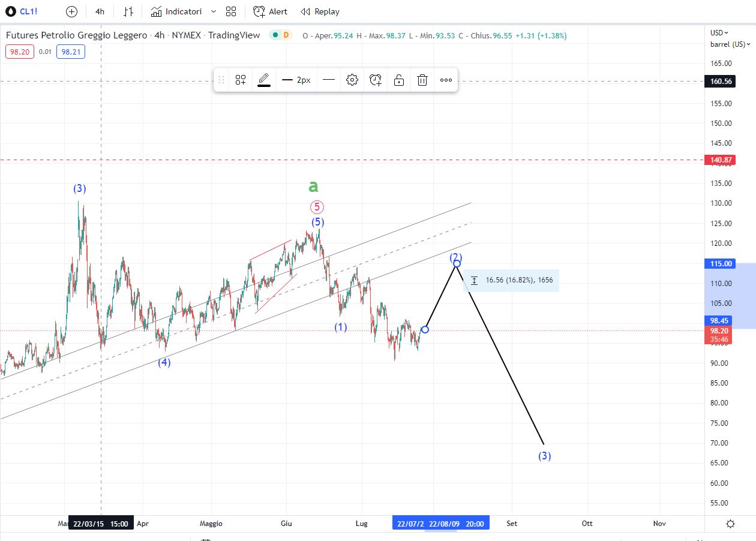Click the green market status dot
756x541 pixels.
coord(275,35)
